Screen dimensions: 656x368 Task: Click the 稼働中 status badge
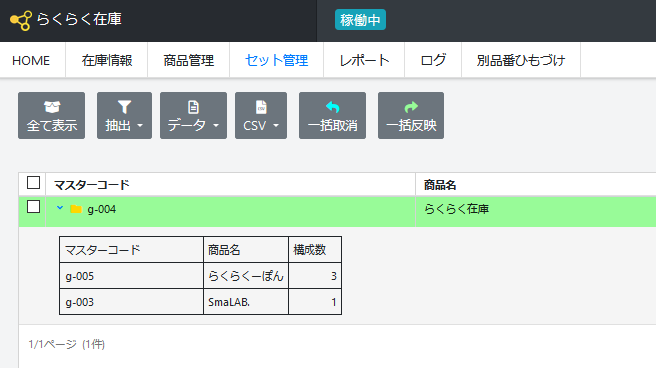360,20
